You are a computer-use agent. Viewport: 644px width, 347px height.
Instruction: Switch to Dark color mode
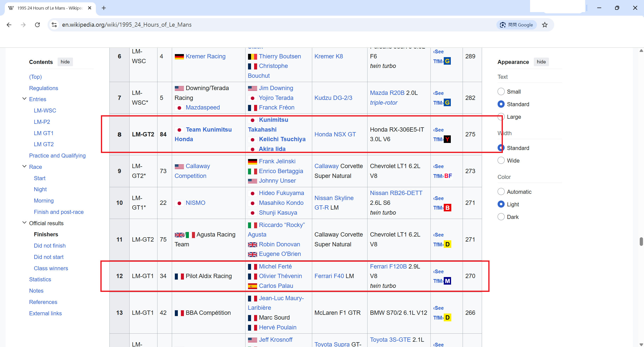[x=501, y=217]
